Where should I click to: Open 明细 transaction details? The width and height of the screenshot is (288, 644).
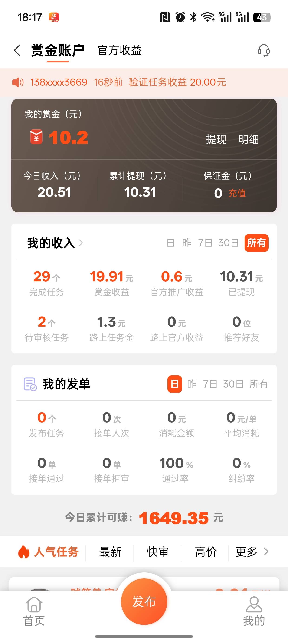click(x=249, y=139)
